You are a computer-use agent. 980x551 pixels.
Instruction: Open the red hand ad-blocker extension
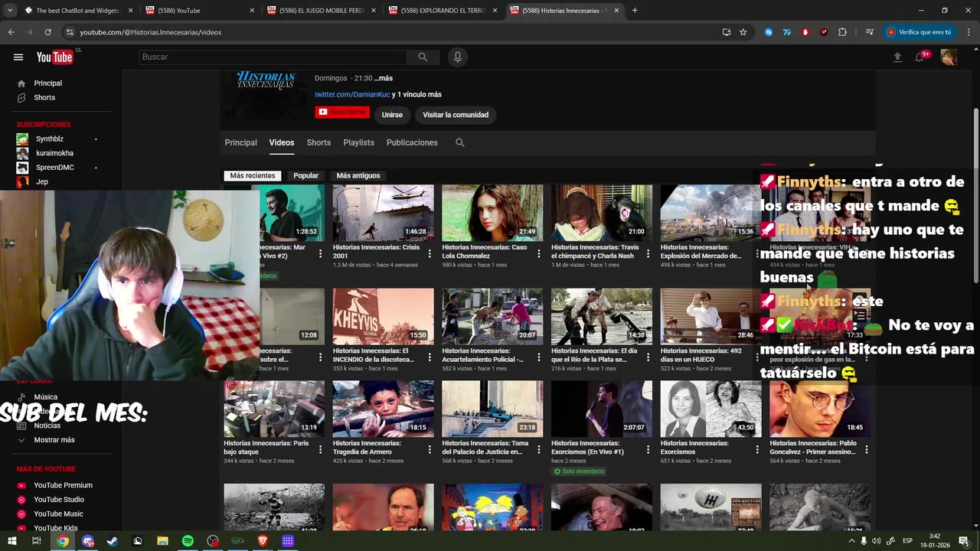tap(805, 32)
